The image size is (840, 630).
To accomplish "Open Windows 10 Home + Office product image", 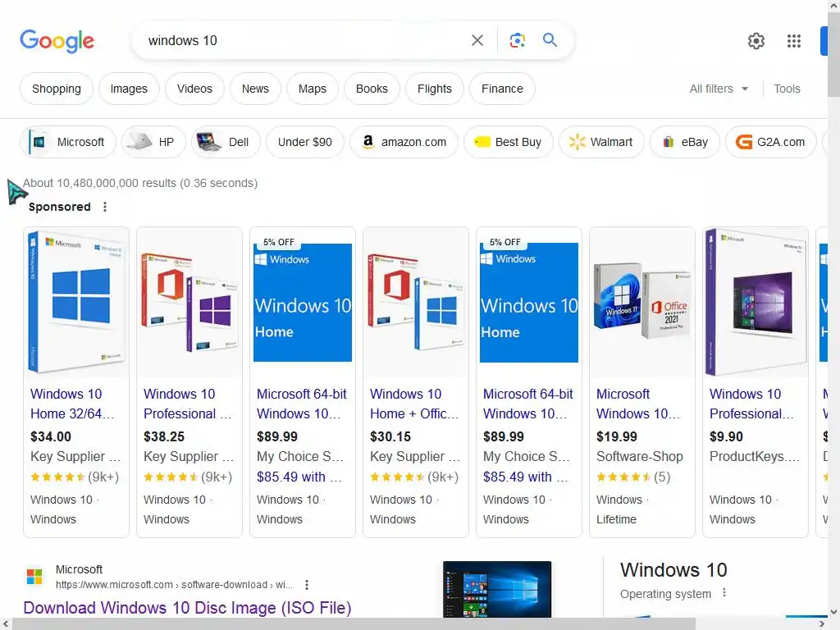I will 416,302.
